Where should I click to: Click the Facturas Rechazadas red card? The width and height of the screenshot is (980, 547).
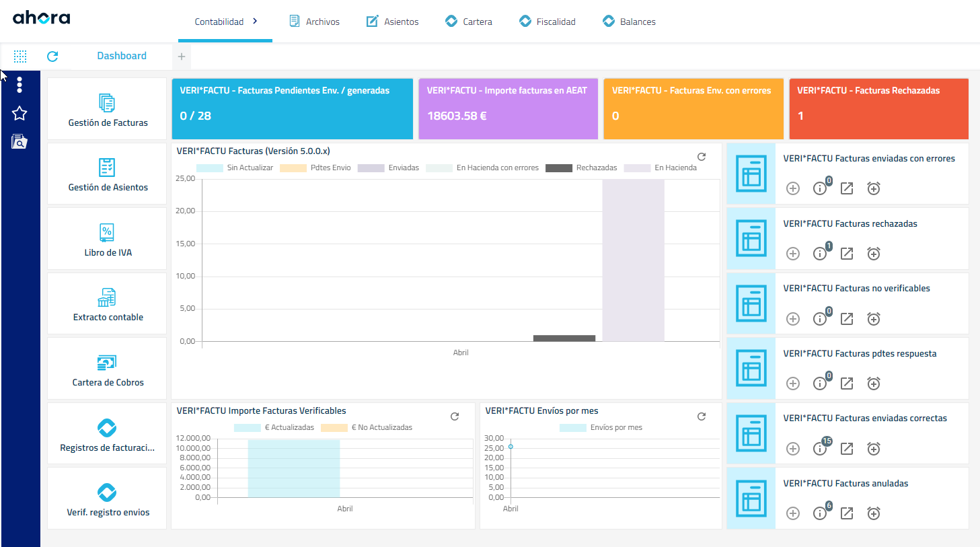pos(878,109)
